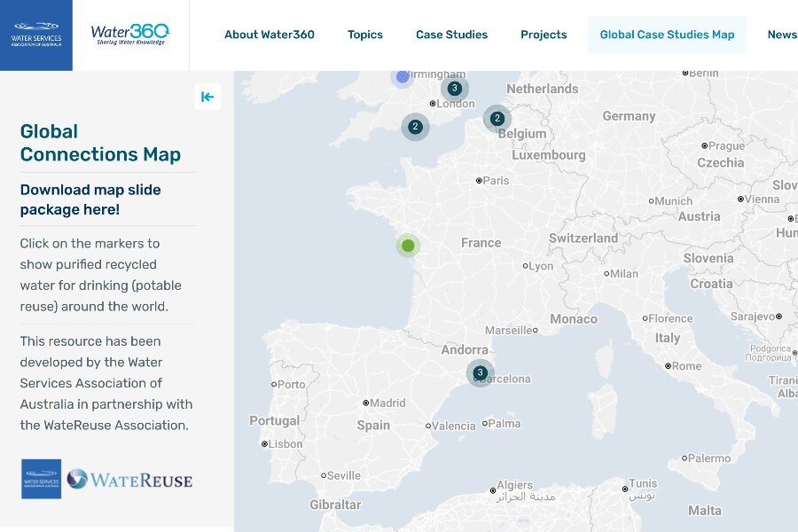Collapse the sidebar with the arrow icon

pos(207,98)
